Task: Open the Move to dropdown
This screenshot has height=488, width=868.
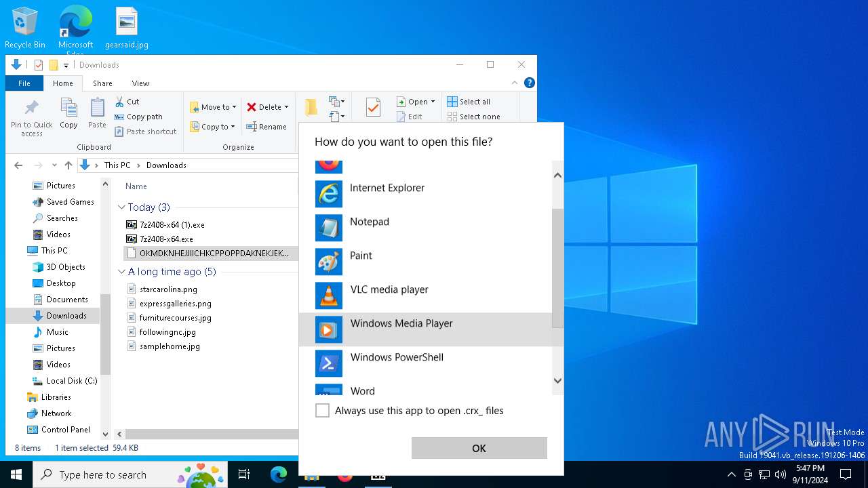Action: click(214, 107)
